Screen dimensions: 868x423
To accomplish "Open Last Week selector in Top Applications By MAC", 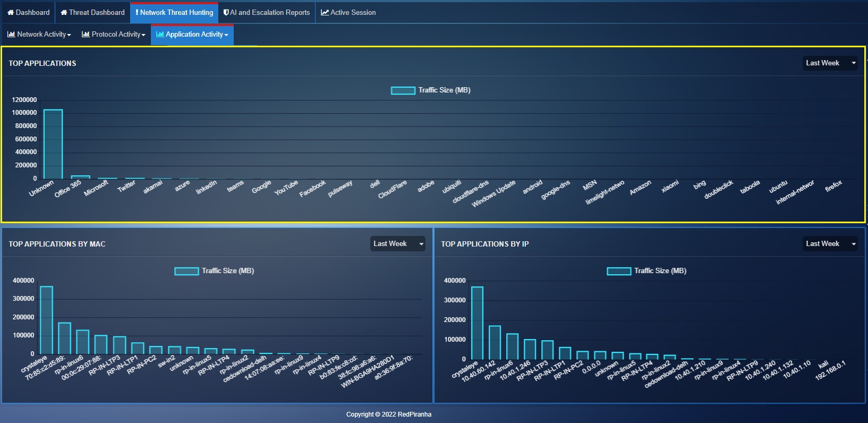I will coord(397,243).
